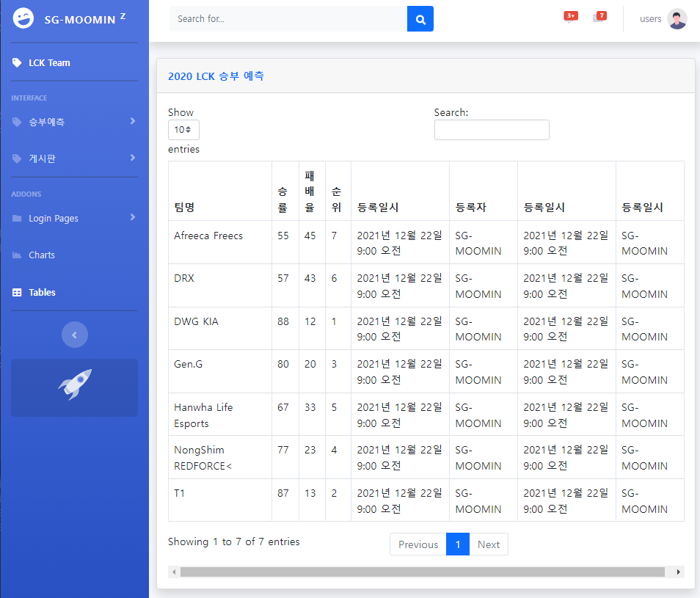
Task: Click the table icon beside Tables
Action: pyautogui.click(x=17, y=292)
